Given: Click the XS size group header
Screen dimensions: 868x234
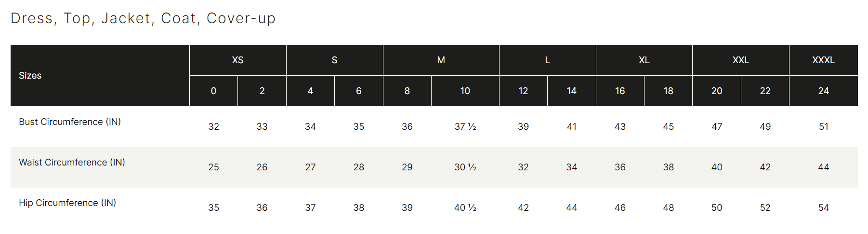Looking at the screenshot, I should click(x=238, y=60).
